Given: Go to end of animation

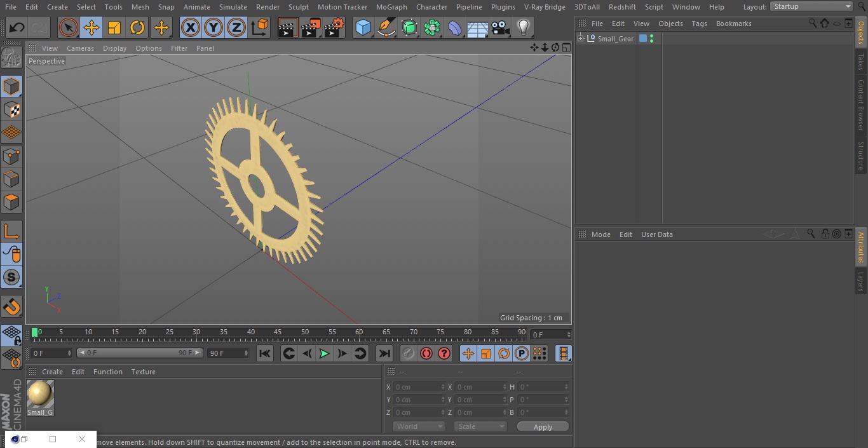Looking at the screenshot, I should click(384, 353).
